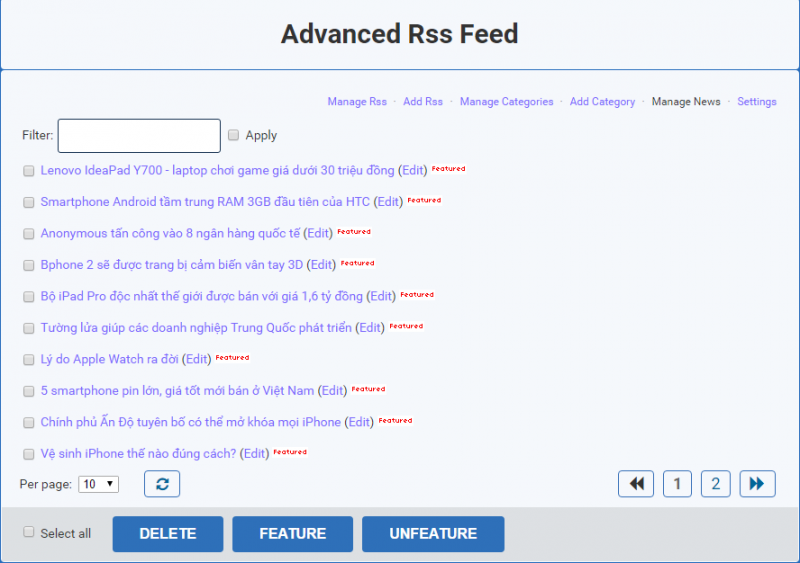800x563 pixels.
Task: Open Bộ iPad Pro độc nhất thế giới link
Action: click(x=202, y=297)
